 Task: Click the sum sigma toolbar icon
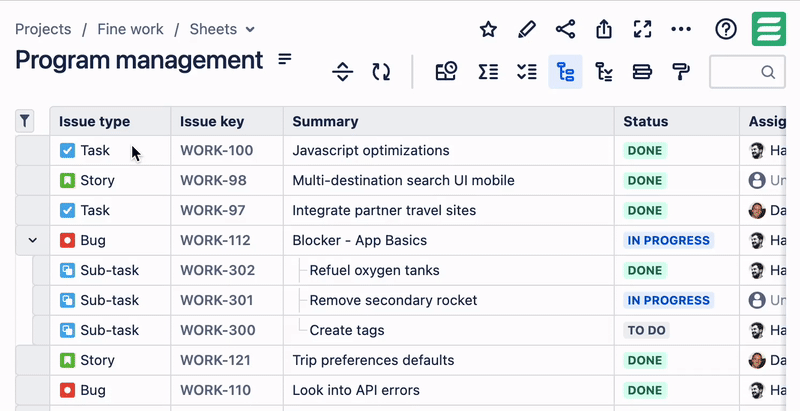[x=488, y=72]
